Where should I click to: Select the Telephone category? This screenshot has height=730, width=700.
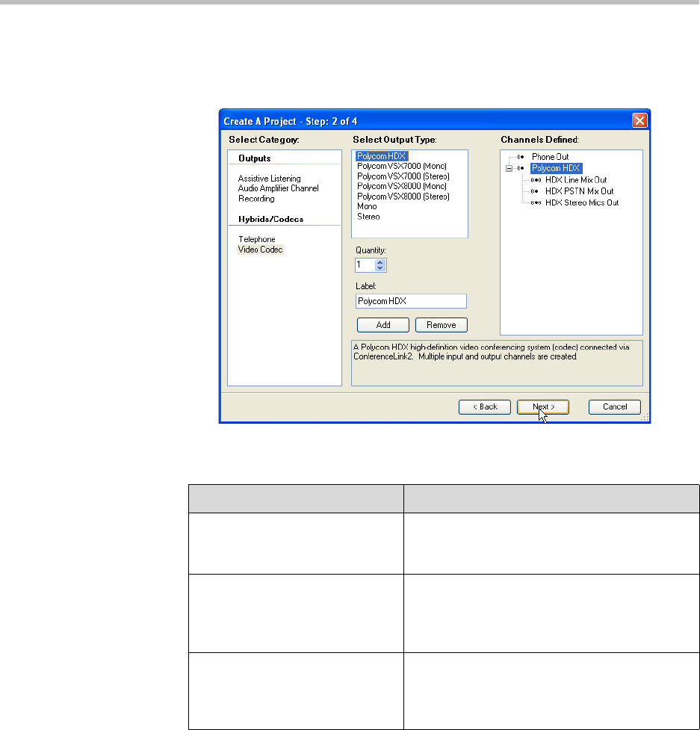256,239
